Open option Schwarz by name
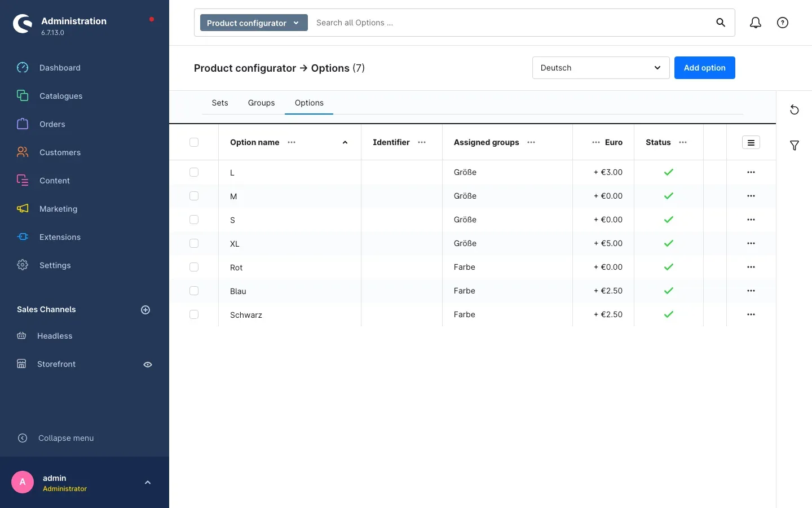The image size is (812, 508). click(x=246, y=315)
